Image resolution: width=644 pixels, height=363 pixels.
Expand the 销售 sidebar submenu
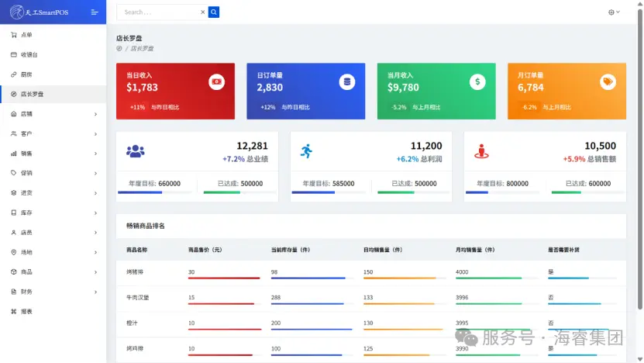click(53, 154)
